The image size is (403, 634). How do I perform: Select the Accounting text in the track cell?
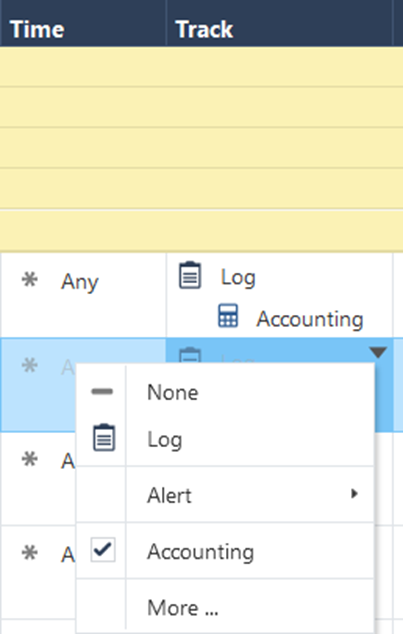310,319
